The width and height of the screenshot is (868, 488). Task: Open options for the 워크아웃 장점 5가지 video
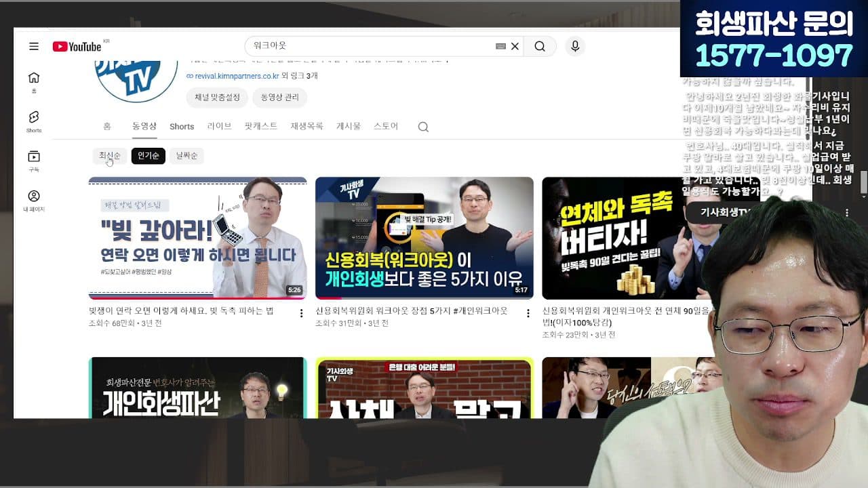(528, 313)
